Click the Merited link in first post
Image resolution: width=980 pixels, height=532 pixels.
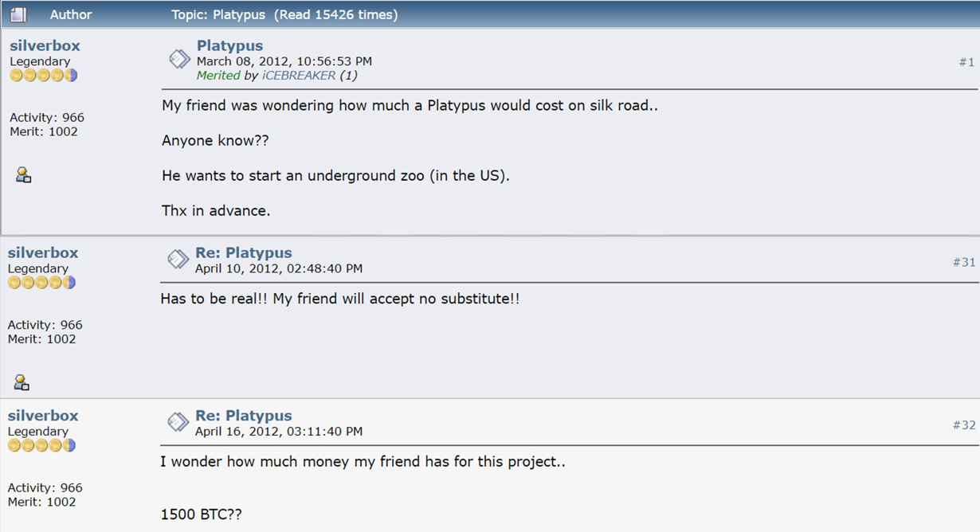(x=218, y=76)
